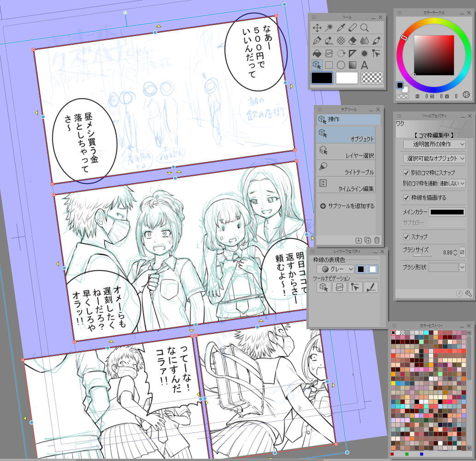Screen dimensions: 476x461
Task: Select the Frame Border tool
Action: pyautogui.click(x=329, y=54)
